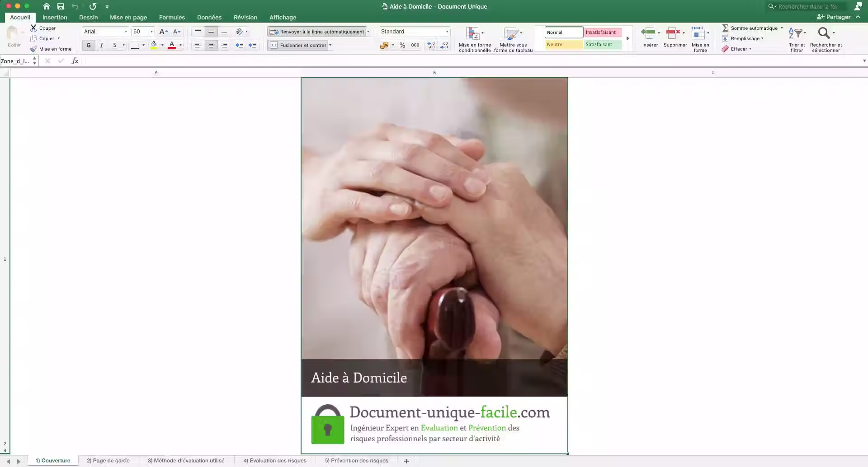Image resolution: width=868 pixels, height=467 pixels.
Task: Expand the cell styles gallery arrow
Action: click(628, 38)
